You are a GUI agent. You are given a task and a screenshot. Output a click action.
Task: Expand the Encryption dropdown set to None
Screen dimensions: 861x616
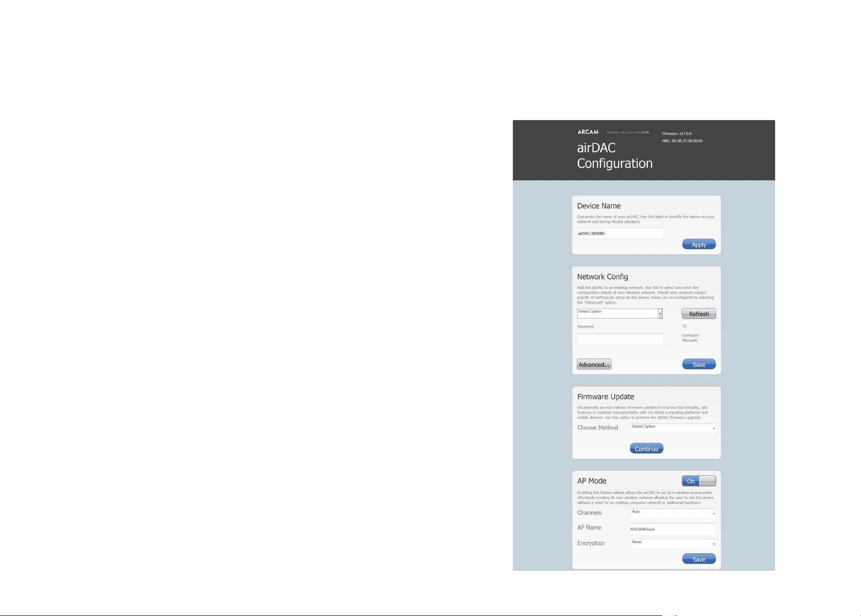tap(673, 543)
